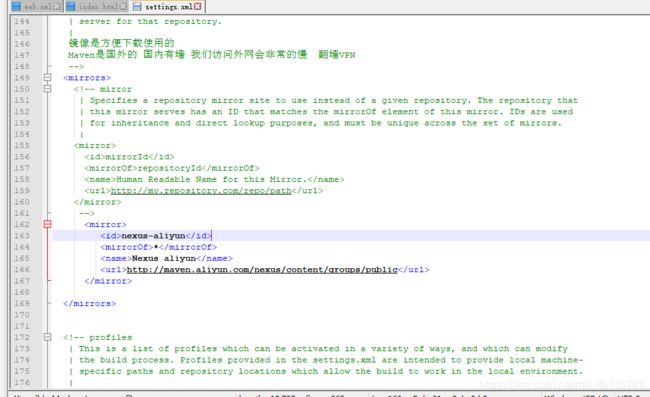Click 'this mirror serves has an ID' line
The height and width of the screenshot is (397, 650).
pyautogui.click(x=331, y=111)
